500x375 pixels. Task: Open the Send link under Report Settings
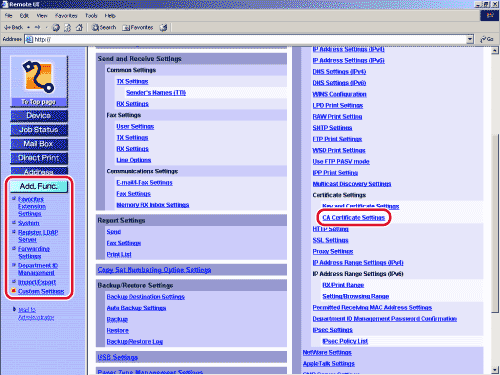pos(114,232)
